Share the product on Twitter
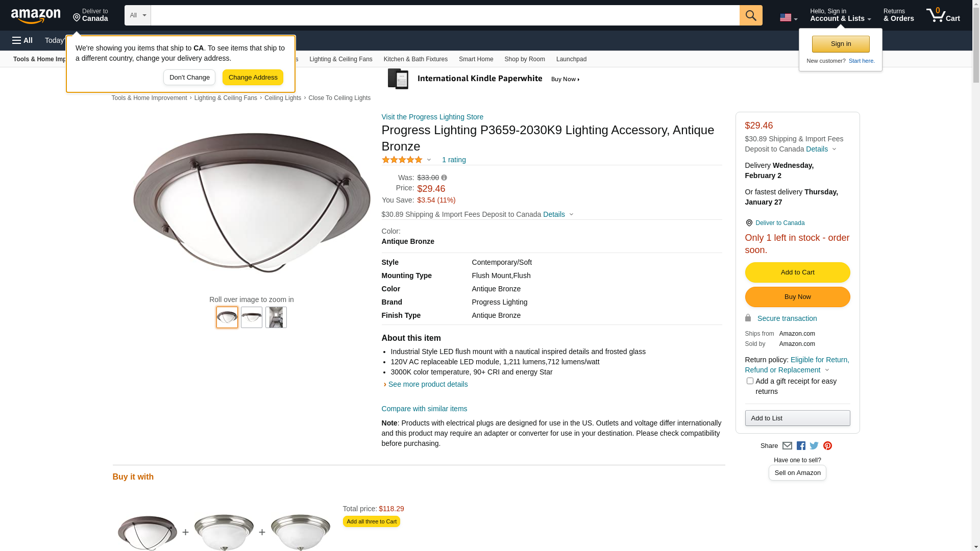The image size is (980, 551). click(x=814, y=446)
